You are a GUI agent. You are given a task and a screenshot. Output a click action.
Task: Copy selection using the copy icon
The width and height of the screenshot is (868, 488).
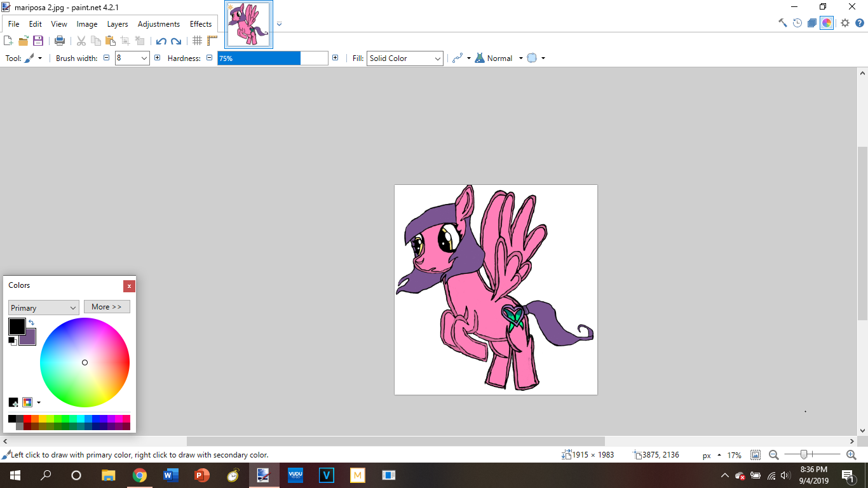96,41
